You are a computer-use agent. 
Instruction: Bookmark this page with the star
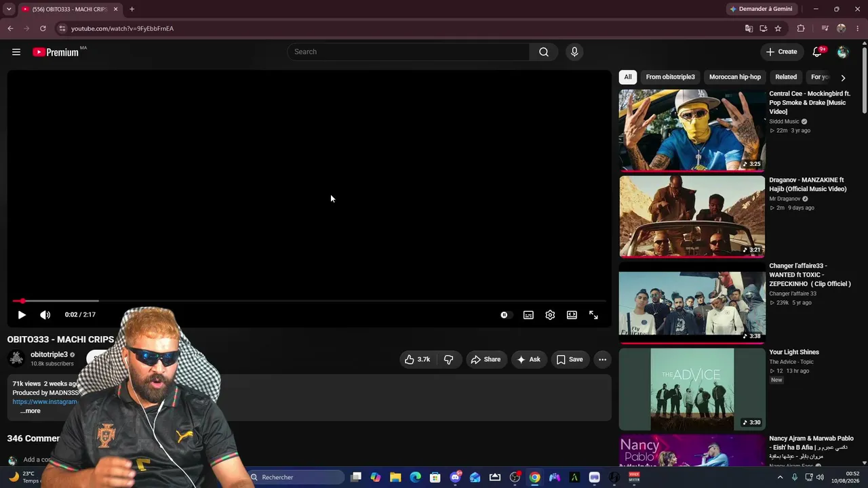pyautogui.click(x=778, y=28)
